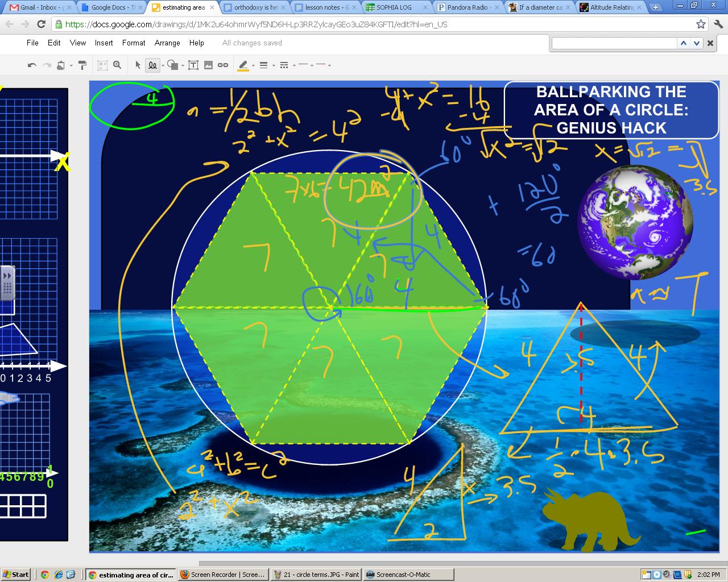Choose the Select arrow cursor tool
The width and height of the screenshot is (728, 582).
[138, 65]
